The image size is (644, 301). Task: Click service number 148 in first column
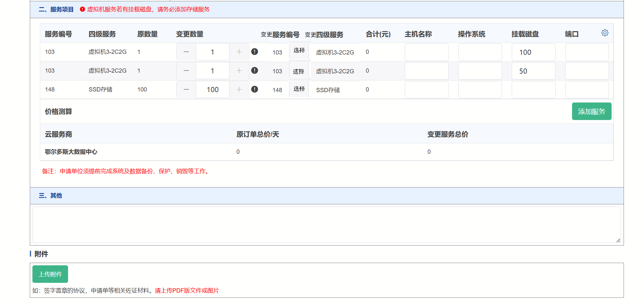click(x=50, y=90)
